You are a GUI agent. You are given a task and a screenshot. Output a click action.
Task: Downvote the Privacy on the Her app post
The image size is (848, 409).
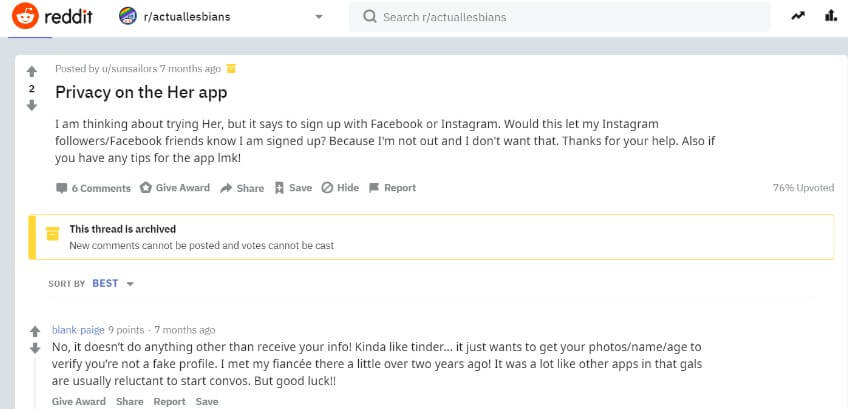32,105
